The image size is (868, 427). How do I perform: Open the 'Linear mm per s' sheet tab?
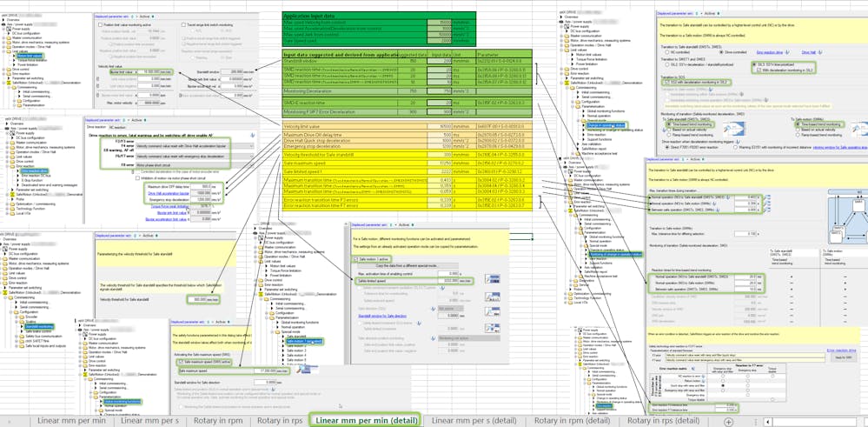(149, 420)
